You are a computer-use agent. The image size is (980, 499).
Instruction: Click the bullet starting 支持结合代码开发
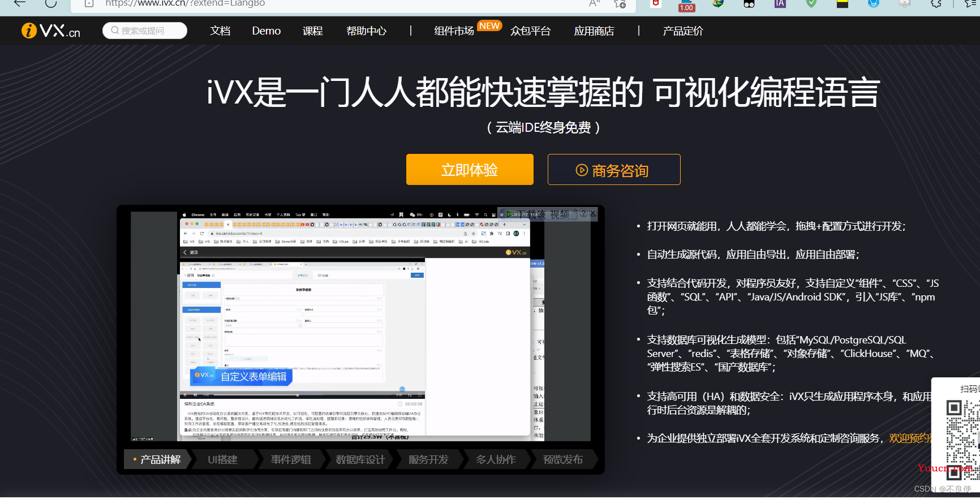793,296
